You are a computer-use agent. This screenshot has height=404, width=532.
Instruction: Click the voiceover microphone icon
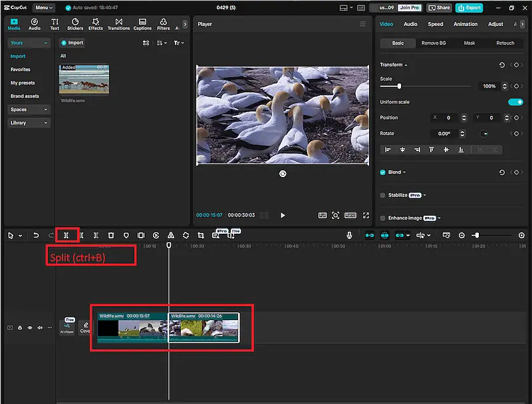tap(348, 235)
